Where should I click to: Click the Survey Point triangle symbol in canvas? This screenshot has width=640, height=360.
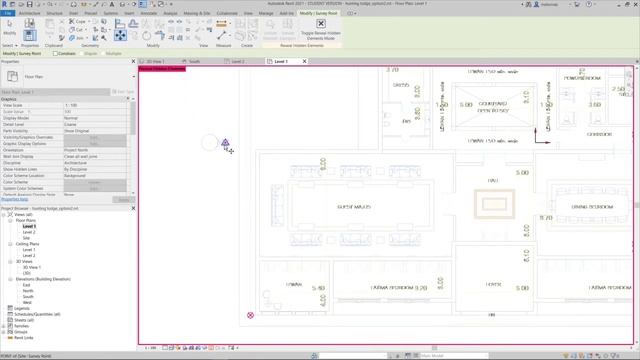pyautogui.click(x=225, y=142)
